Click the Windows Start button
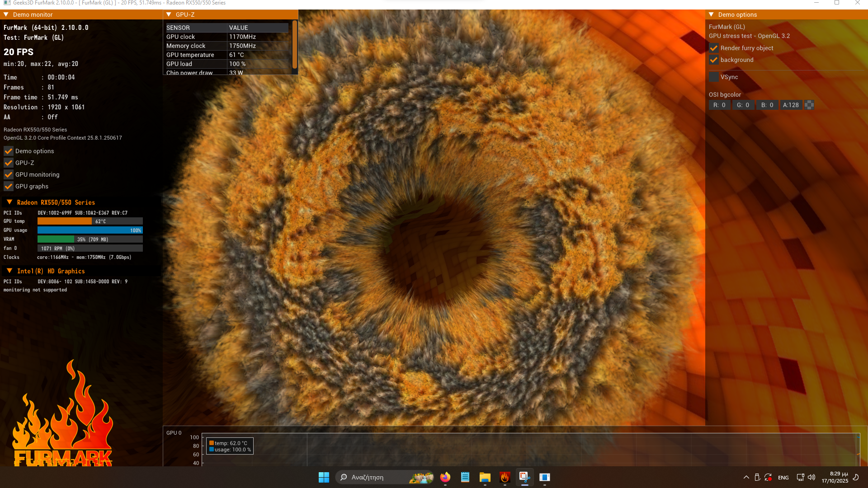Viewport: 868px width, 488px height. point(324,477)
